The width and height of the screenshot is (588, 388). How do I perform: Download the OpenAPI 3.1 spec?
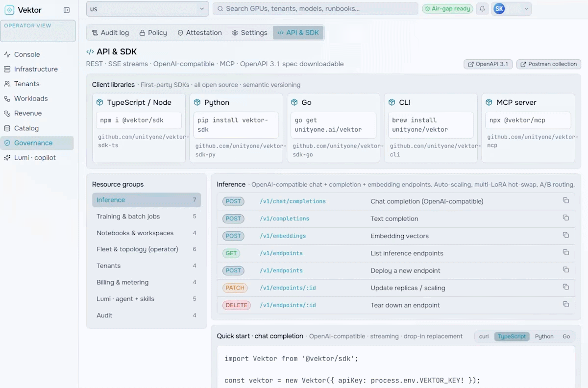coord(488,64)
